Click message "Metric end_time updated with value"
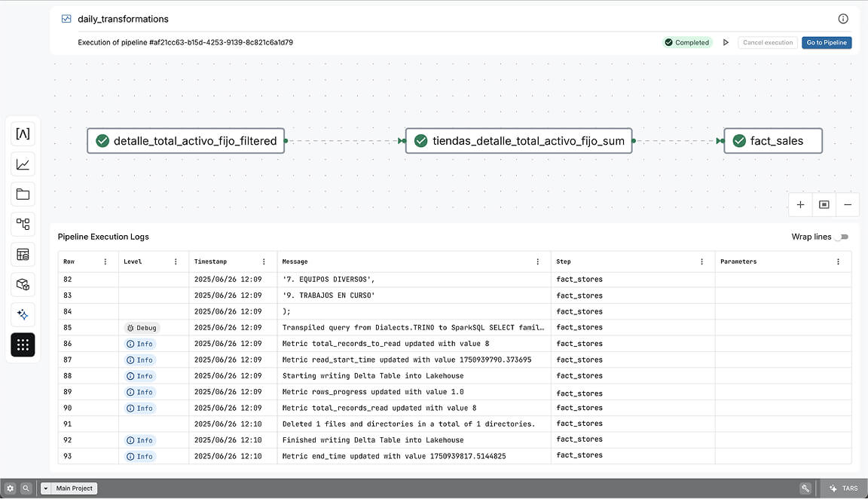Image resolution: width=868 pixels, height=499 pixels. tap(394, 457)
